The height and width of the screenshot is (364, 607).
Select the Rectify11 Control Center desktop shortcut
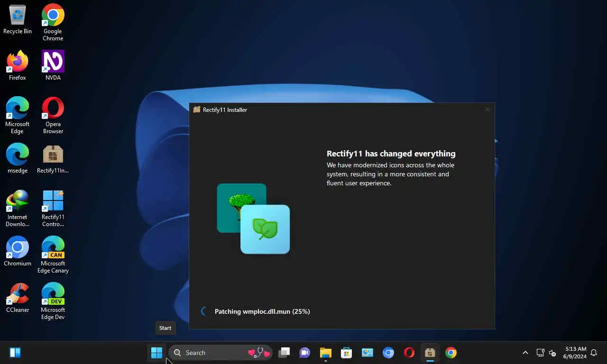pyautogui.click(x=53, y=209)
